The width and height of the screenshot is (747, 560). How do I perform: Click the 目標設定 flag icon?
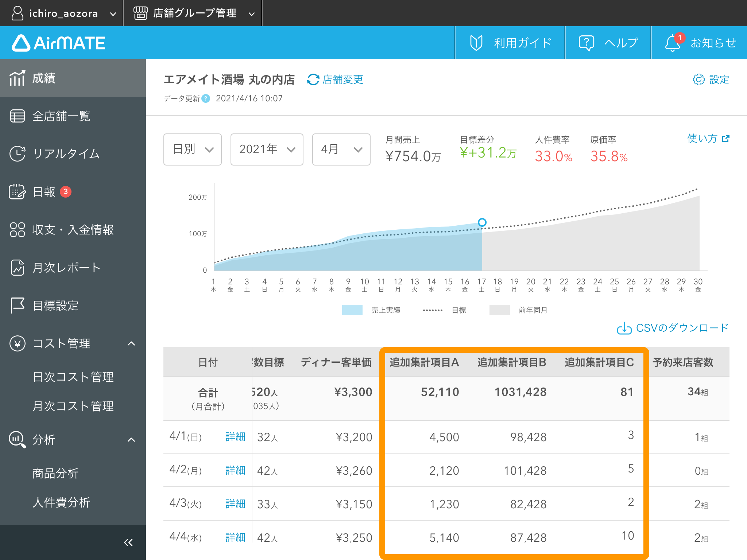(17, 305)
